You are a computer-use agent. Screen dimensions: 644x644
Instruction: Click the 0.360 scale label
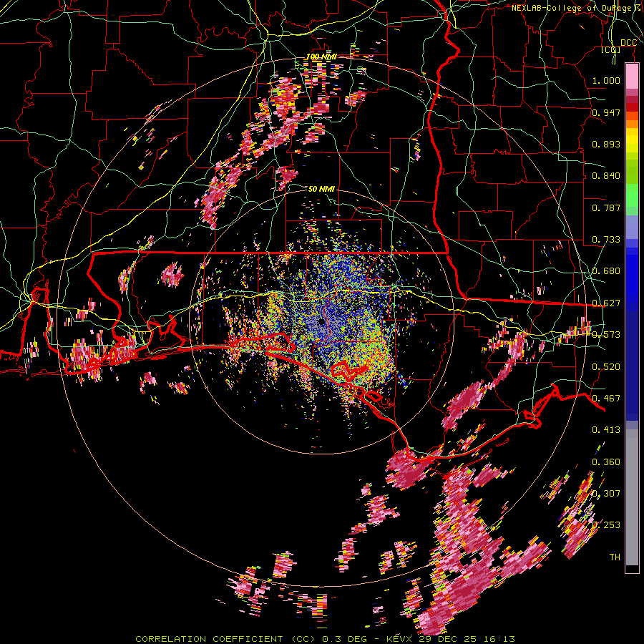606,462
